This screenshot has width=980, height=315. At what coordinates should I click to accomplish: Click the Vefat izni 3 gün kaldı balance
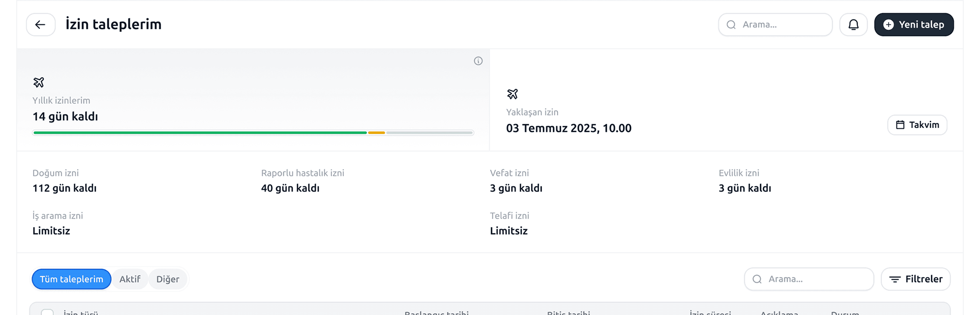516,188
